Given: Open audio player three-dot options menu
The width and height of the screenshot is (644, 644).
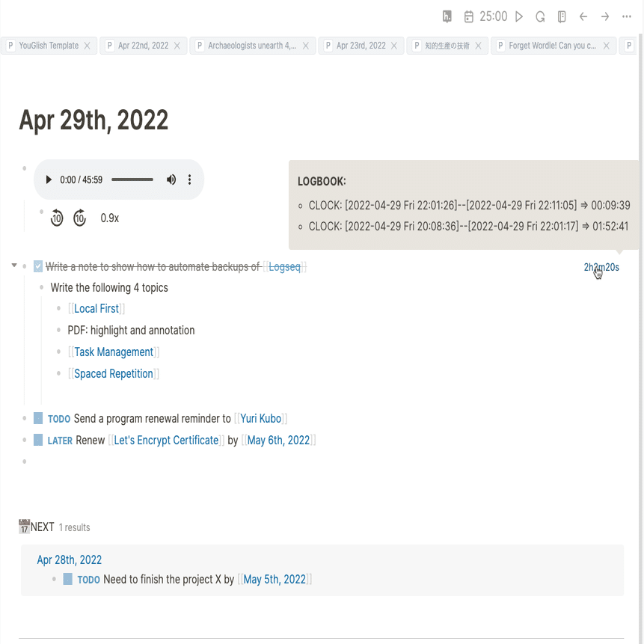Looking at the screenshot, I should (190, 180).
